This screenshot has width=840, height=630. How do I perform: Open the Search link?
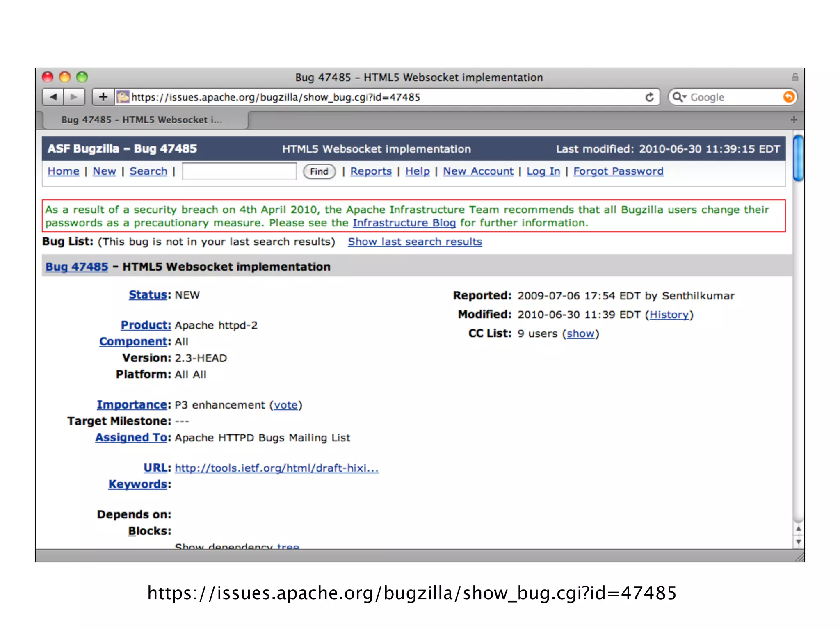point(148,171)
